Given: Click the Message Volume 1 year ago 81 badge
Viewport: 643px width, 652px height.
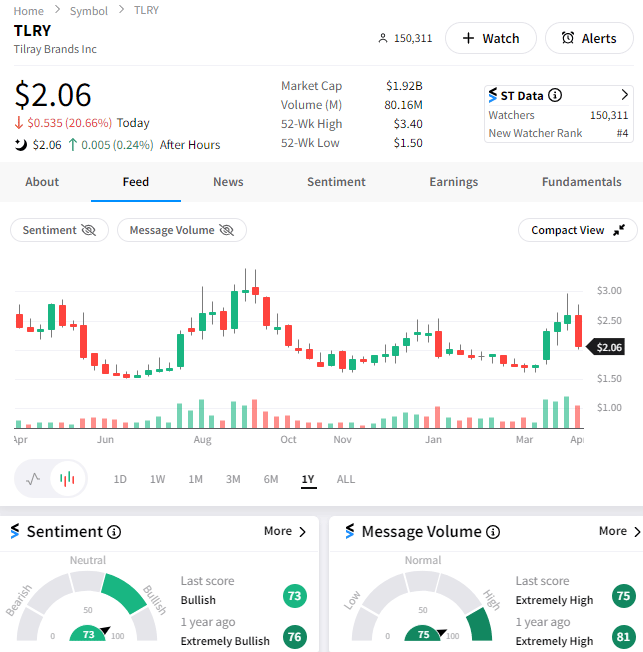Looking at the screenshot, I should pyautogui.click(x=623, y=637).
